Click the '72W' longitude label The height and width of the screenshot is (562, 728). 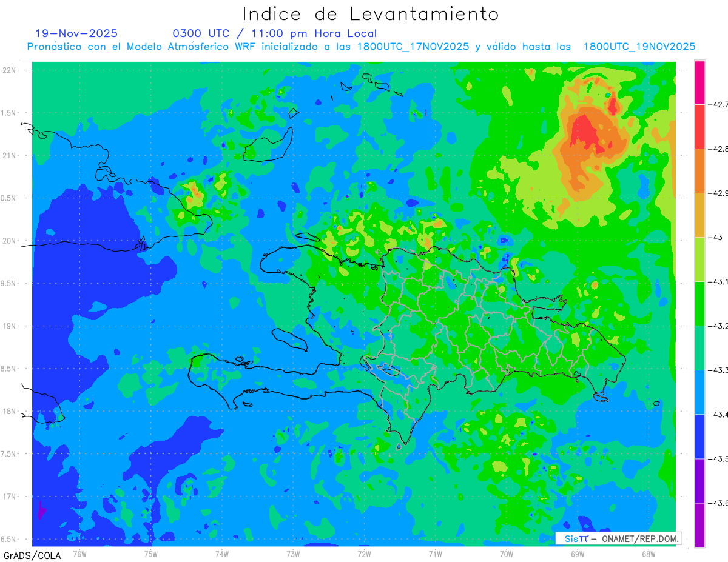coord(364,554)
